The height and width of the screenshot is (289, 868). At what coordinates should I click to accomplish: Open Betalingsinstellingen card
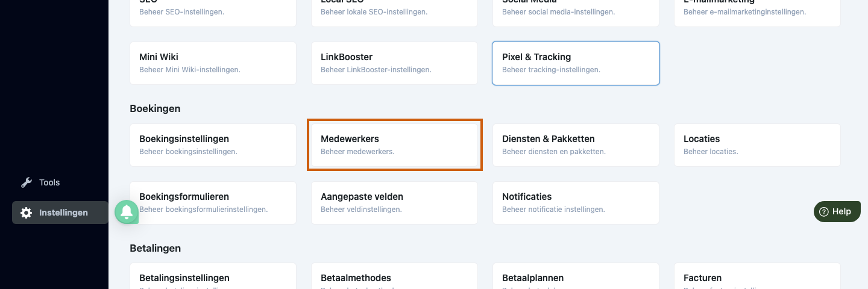213,276
